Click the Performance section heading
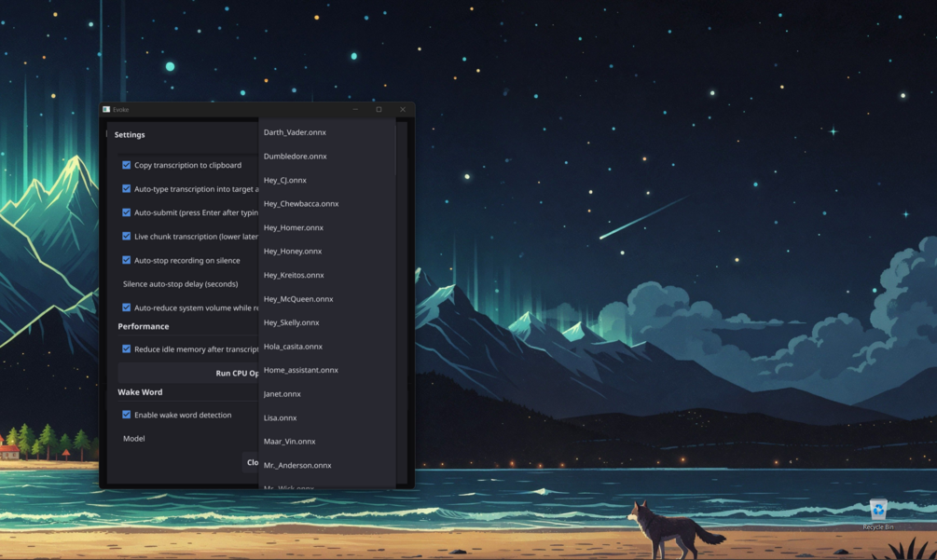 [x=144, y=326]
